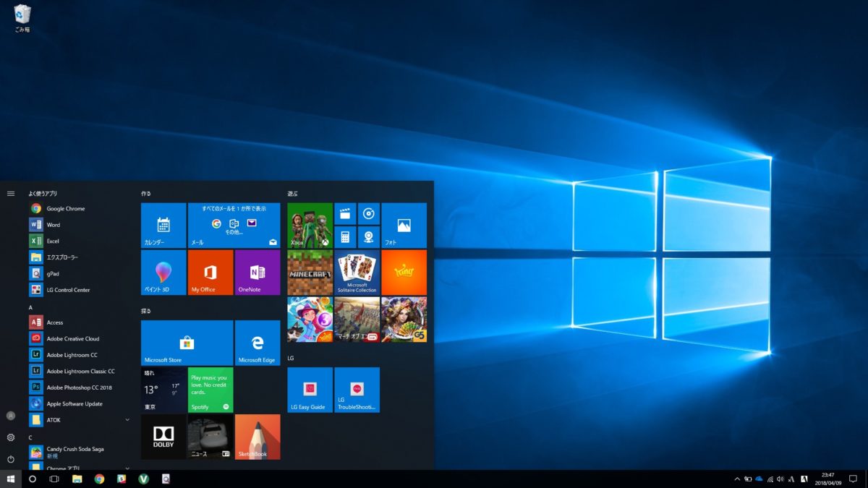Open the Dolby tile
The width and height of the screenshot is (868, 488).
pyautogui.click(x=163, y=437)
